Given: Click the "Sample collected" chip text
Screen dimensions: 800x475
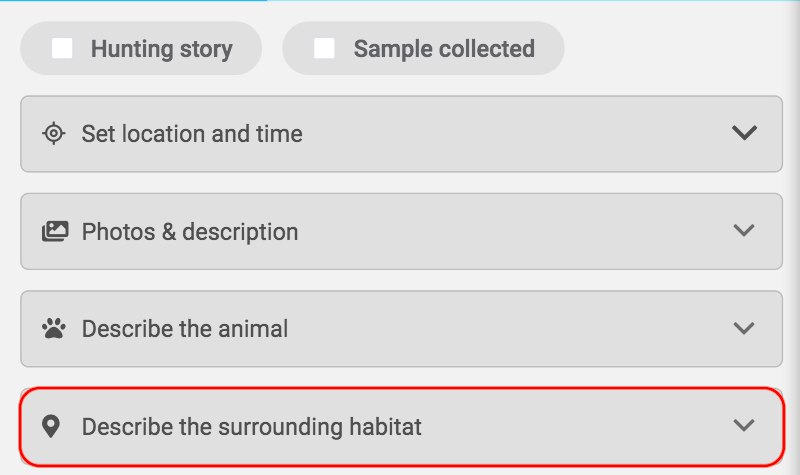Looking at the screenshot, I should pos(444,48).
